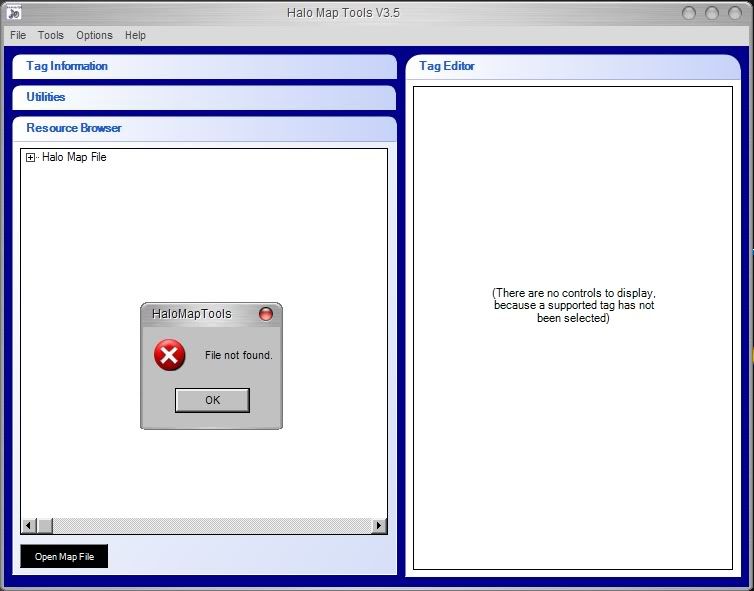754x591 pixels.
Task: Close the HaloMapTools error dialog
Action: [265, 314]
